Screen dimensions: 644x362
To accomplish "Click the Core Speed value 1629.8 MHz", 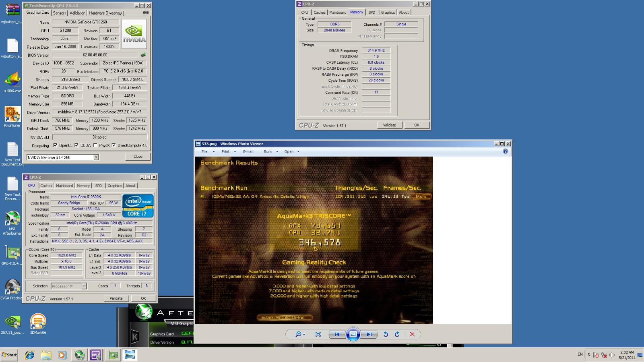I will point(66,255).
